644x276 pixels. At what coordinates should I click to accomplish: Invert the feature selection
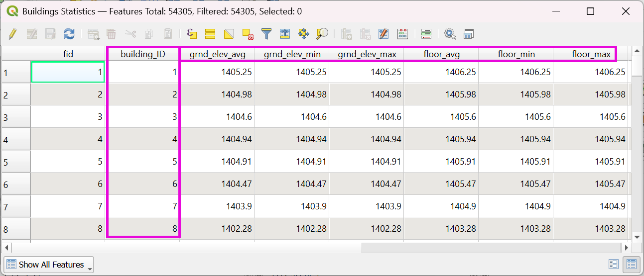229,34
